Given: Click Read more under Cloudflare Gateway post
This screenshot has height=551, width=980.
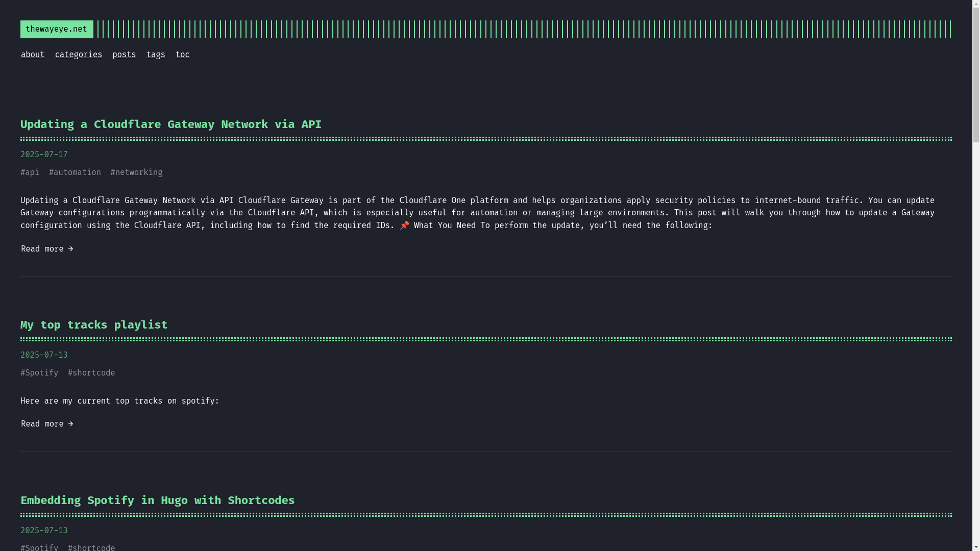Looking at the screenshot, I should click(47, 249).
